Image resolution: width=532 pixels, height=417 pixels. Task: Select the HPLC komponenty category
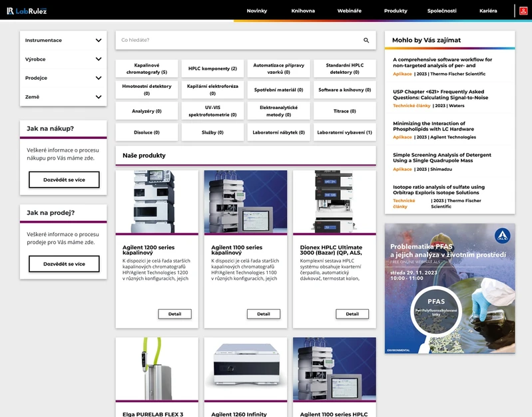[212, 69]
